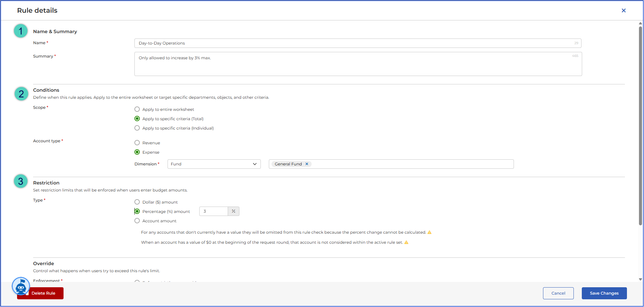Click the Delete Rule button
The height and width of the screenshot is (307, 644).
click(x=40, y=293)
